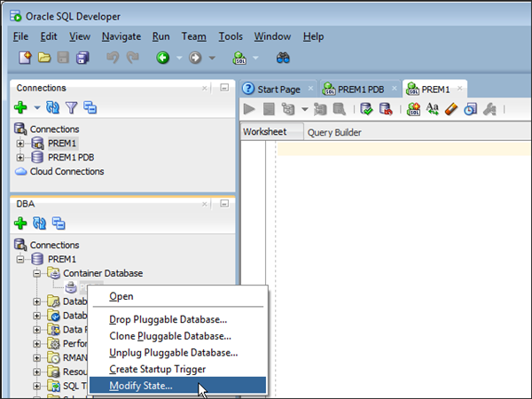Open SQL Worksheet icon in main toolbar

click(x=239, y=58)
